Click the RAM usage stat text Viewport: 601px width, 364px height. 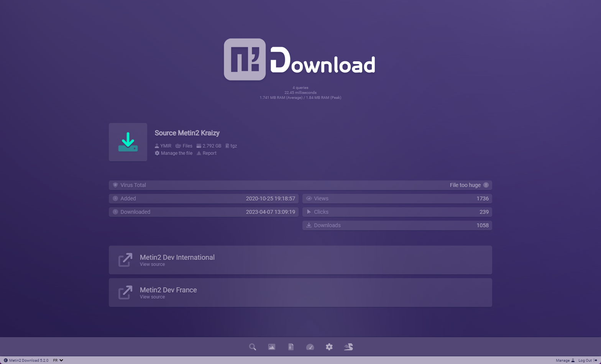[300, 98]
